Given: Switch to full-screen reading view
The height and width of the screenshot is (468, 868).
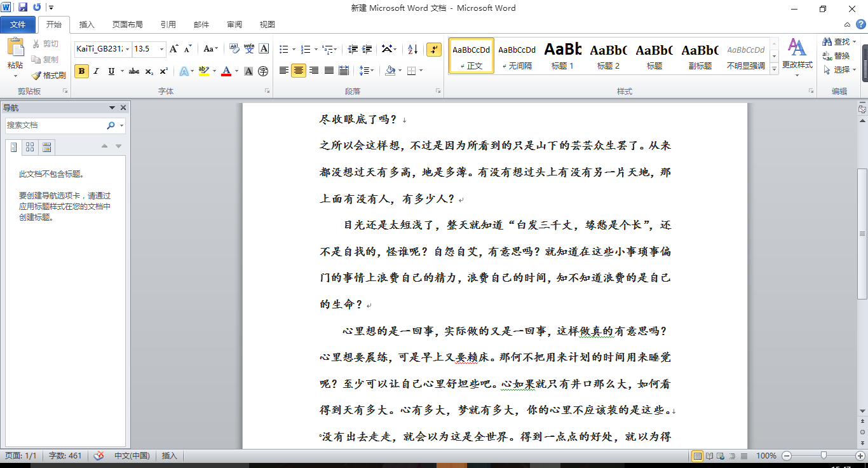Looking at the screenshot, I should pos(709,456).
